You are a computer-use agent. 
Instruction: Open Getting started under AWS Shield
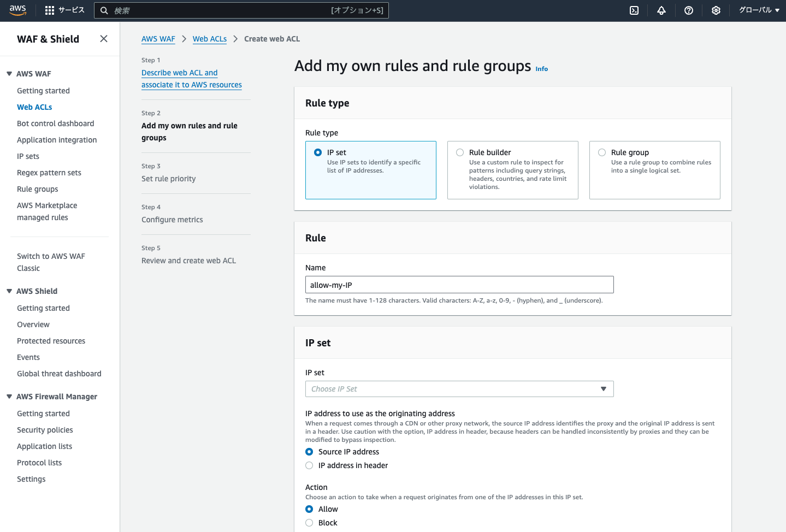tap(43, 308)
